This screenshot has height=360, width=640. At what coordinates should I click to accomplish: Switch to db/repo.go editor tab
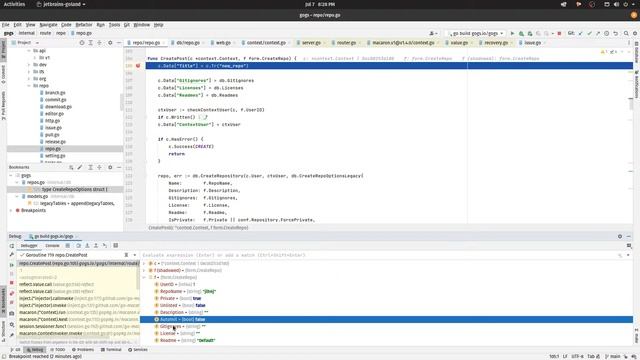pos(188,43)
